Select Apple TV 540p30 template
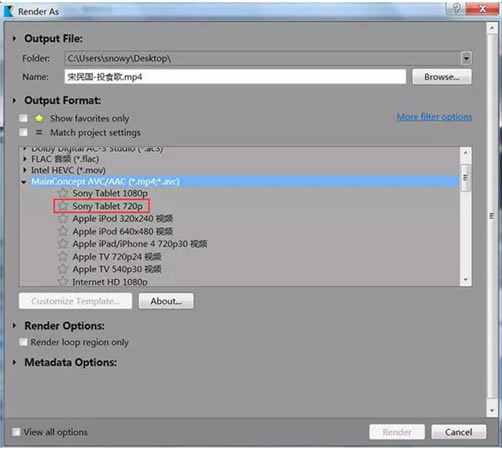This screenshot has width=502, height=450. [117, 269]
